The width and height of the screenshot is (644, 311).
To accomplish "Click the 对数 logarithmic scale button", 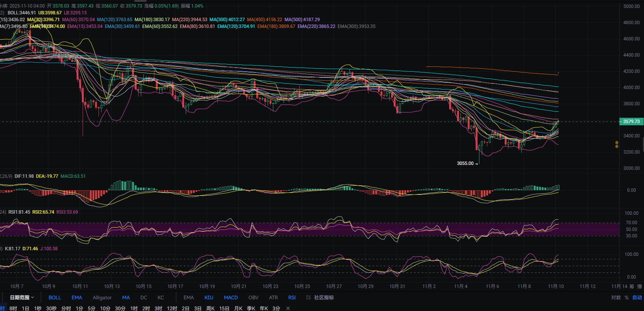I will [616, 297].
